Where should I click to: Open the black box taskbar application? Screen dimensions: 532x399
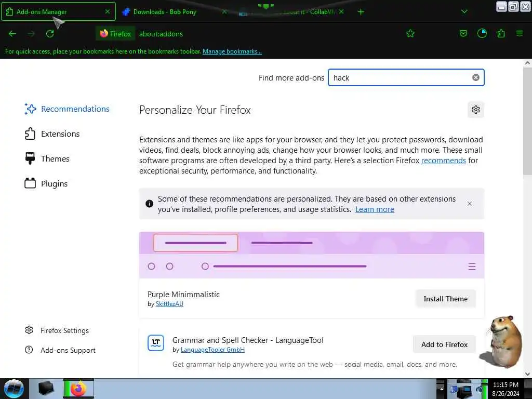46,389
